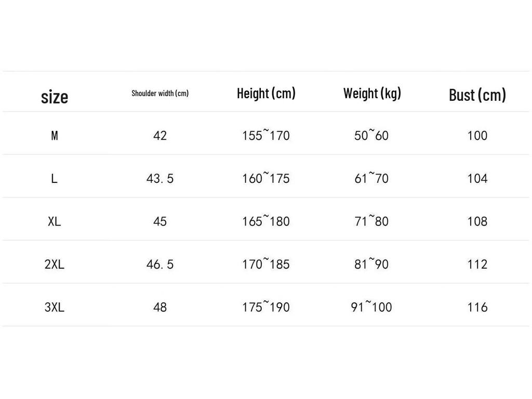Click bust value 104
The image size is (532, 399).
point(477,179)
